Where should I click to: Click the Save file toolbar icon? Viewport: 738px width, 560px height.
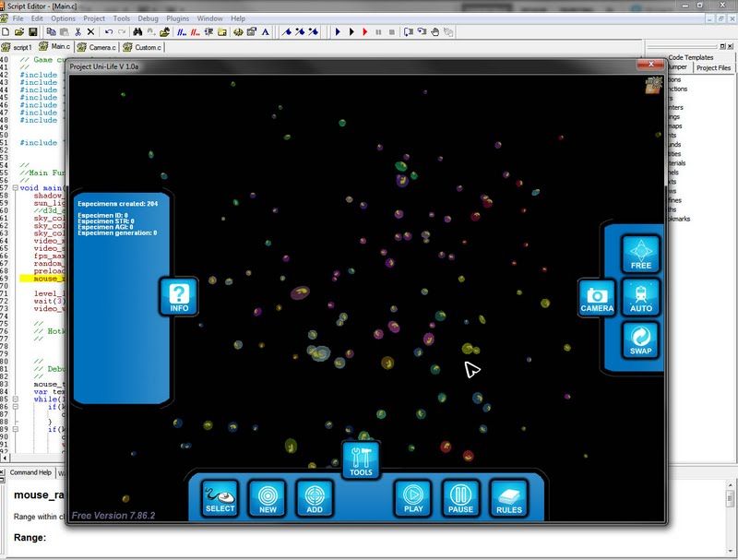pyautogui.click(x=32, y=32)
